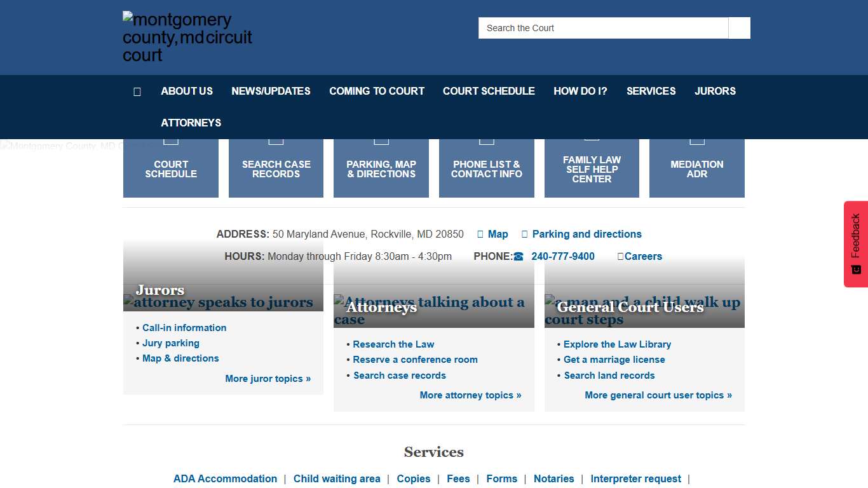Click the home icon in navigation bar
The width and height of the screenshot is (868, 488).
137,91
